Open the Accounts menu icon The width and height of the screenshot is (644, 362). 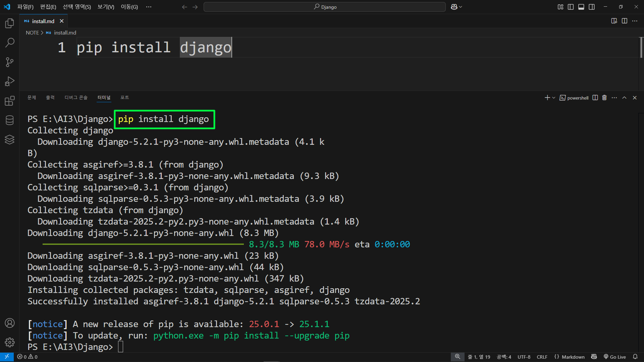click(10, 323)
